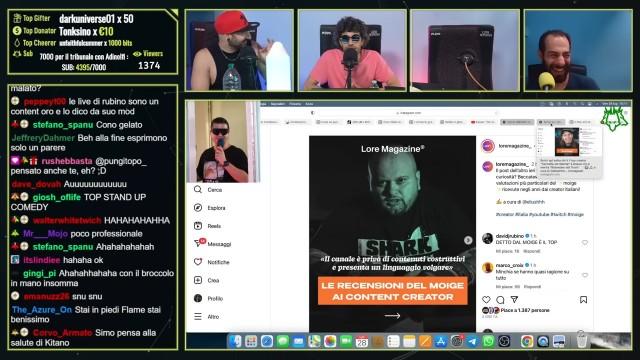Click the Safari address bar showing instagram.com
The image size is (640, 360).
pos(408,113)
